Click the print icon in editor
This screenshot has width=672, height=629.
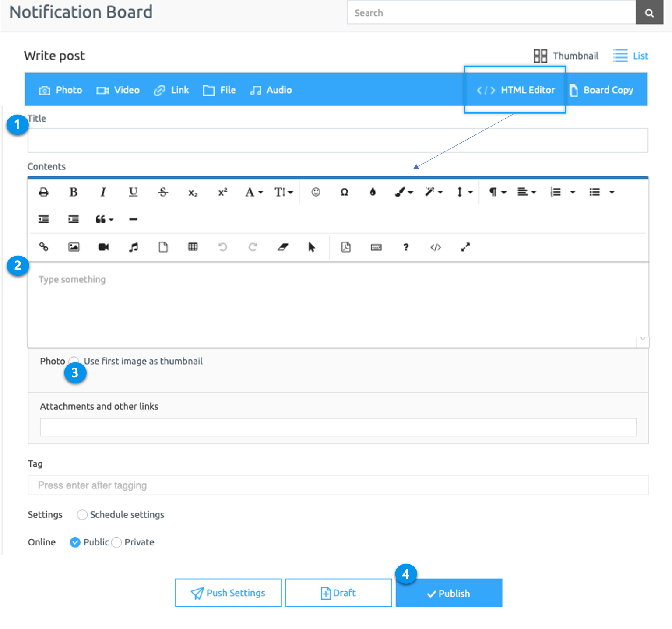pyautogui.click(x=44, y=192)
